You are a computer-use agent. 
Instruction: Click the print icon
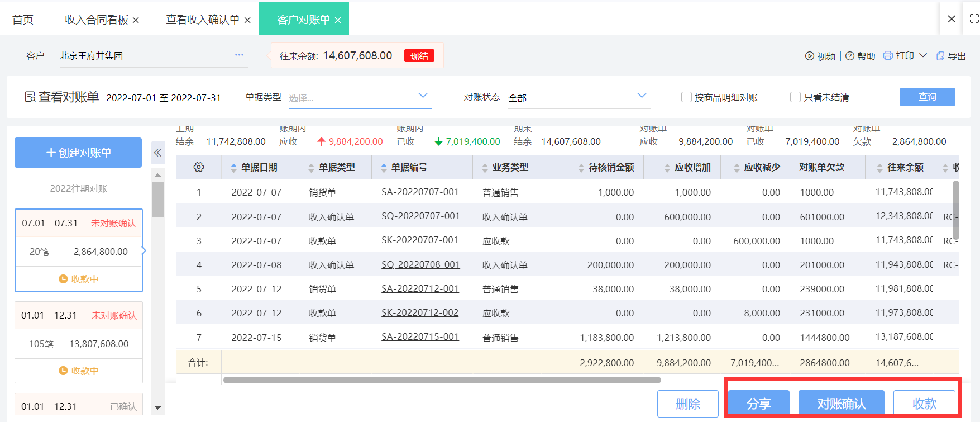coord(888,55)
